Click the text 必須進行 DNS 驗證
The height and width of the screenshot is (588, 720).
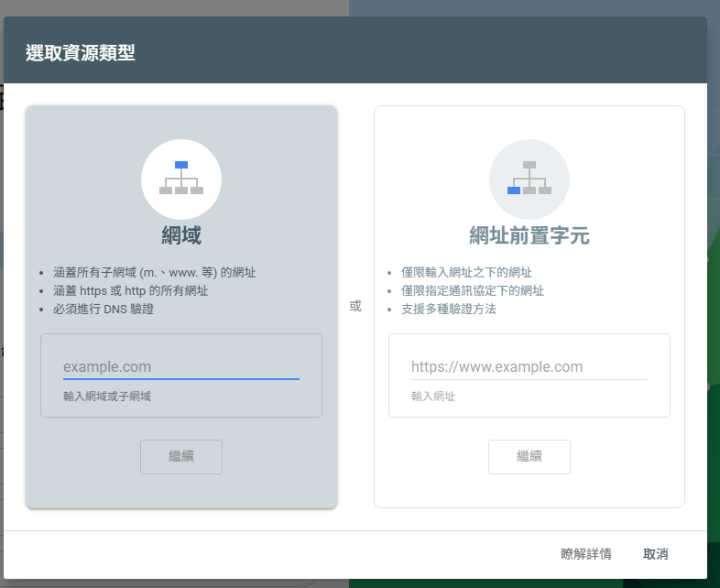[104, 309]
